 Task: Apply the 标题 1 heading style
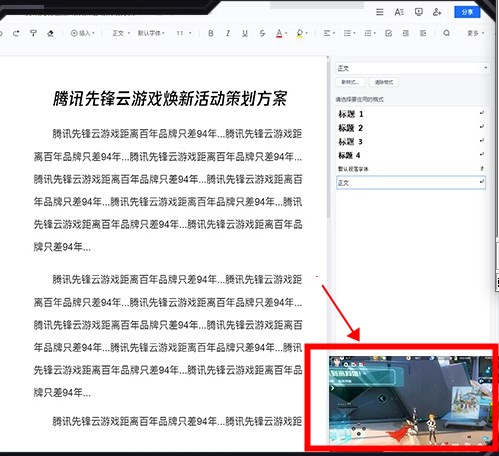coord(411,114)
